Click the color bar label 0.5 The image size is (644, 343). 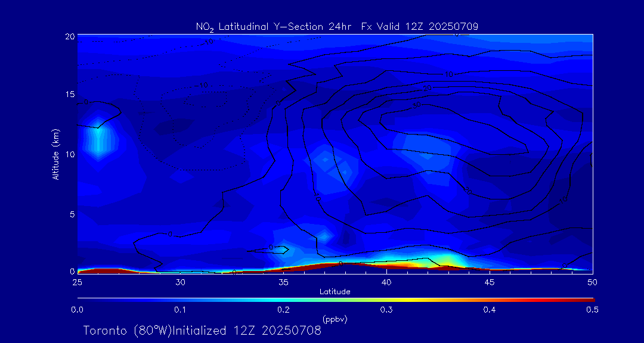pos(593,310)
